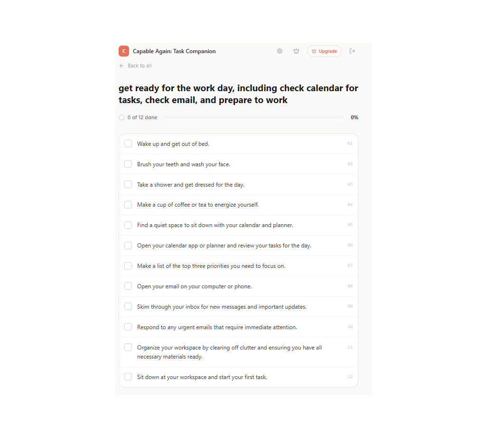Click the back arrow beside Back to all
The width and height of the screenshot is (504, 436).
coord(121,66)
